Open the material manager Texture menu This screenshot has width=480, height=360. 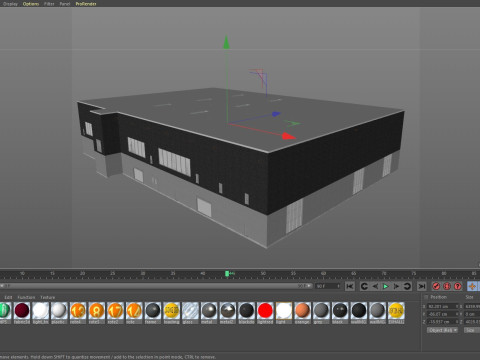[48, 297]
